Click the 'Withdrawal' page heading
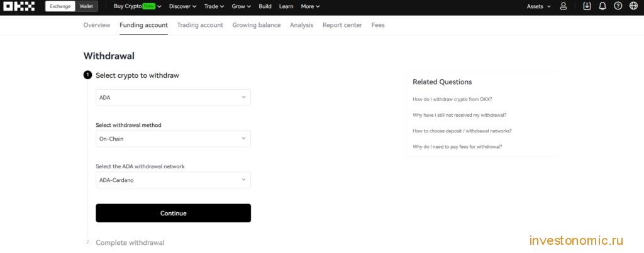Viewport: 644px width, 253px height. pyautogui.click(x=109, y=56)
